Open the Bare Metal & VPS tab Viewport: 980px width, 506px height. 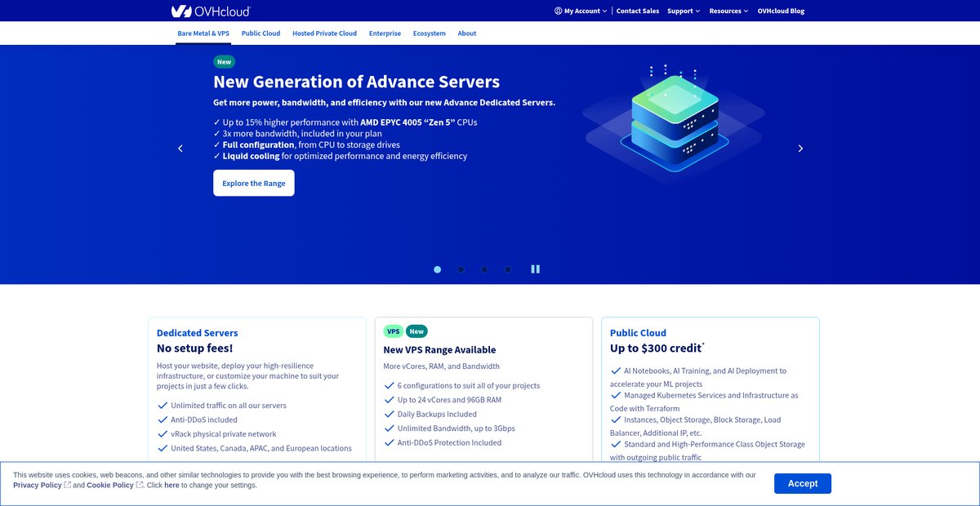tap(203, 33)
